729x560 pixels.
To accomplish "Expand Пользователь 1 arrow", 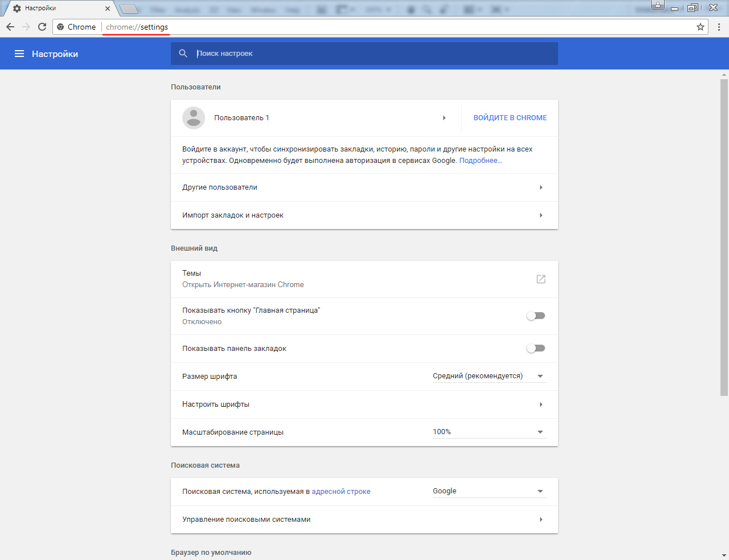I will 444,118.
